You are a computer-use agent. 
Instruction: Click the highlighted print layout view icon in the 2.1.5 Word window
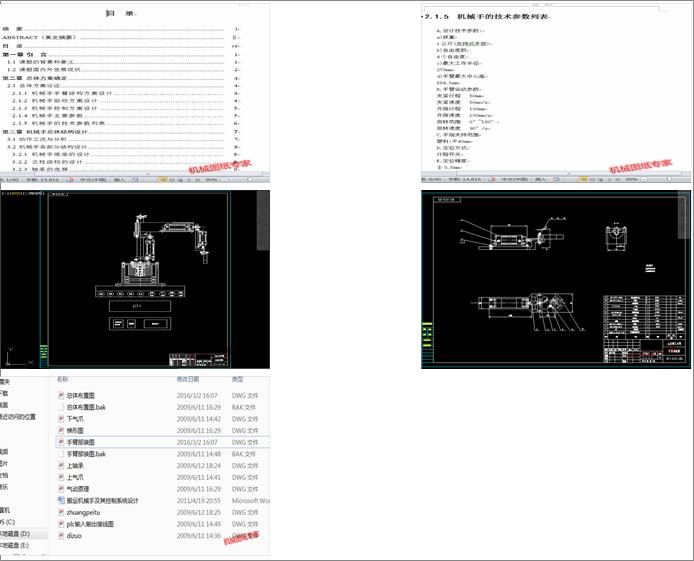(584, 180)
